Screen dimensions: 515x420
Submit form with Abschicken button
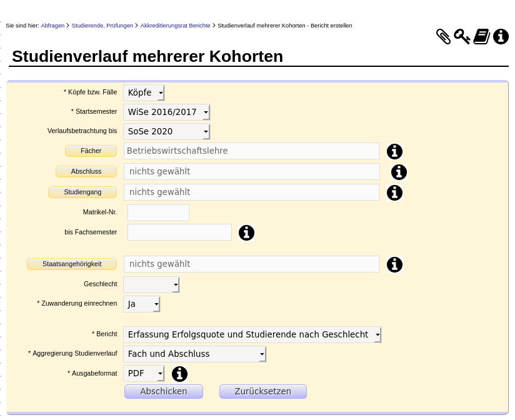tap(164, 392)
